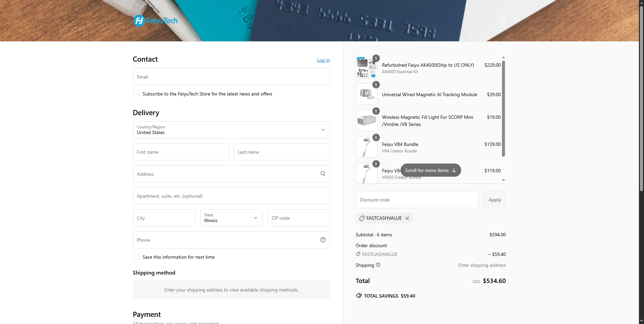Open shipping policy info icon
This screenshot has height=324, width=644.
(378, 265)
